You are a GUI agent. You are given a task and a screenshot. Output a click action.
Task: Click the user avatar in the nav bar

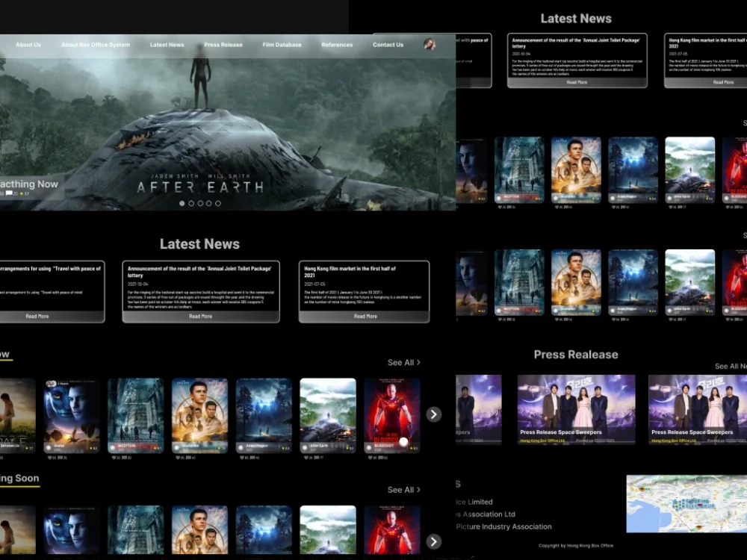point(430,44)
